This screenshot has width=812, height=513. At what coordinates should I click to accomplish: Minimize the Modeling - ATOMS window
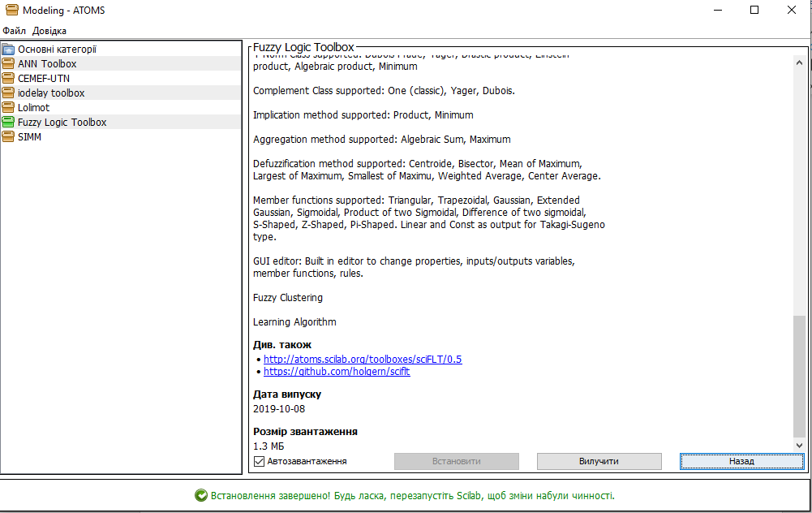tap(718, 10)
